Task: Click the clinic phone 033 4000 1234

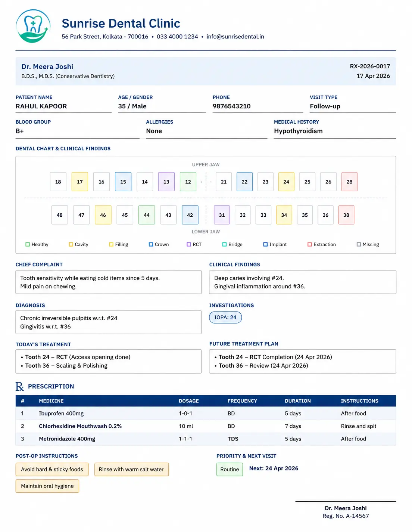Action: (x=177, y=37)
